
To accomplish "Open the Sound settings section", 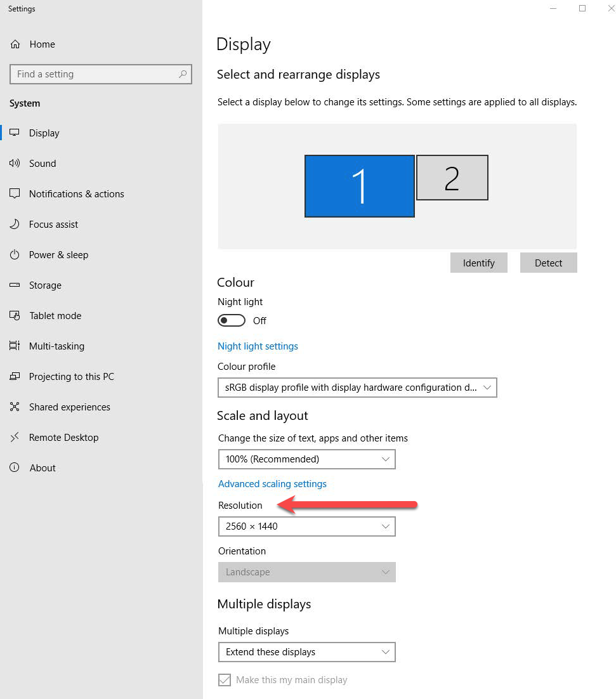I will 43,163.
